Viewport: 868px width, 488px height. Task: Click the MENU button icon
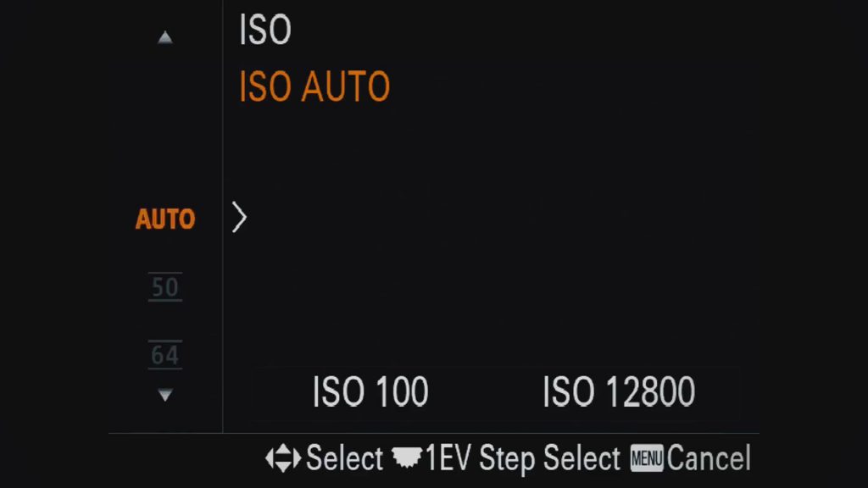[647, 458]
